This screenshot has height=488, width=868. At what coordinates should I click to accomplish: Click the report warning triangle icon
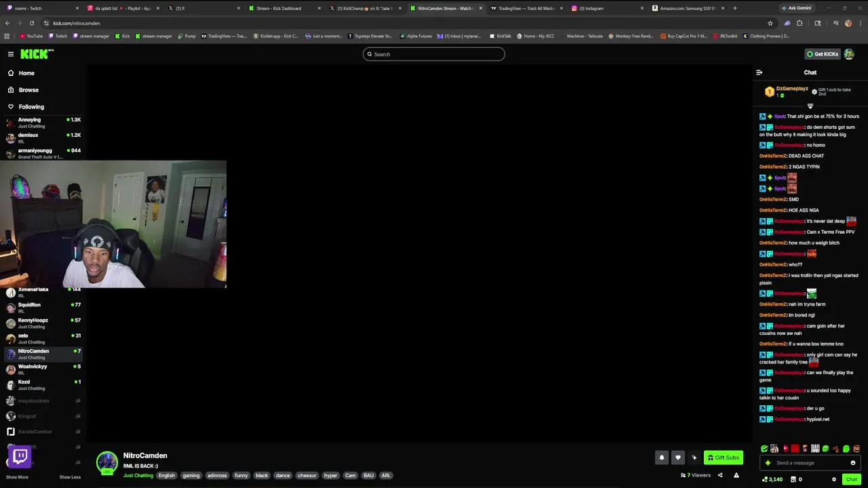tap(736, 475)
